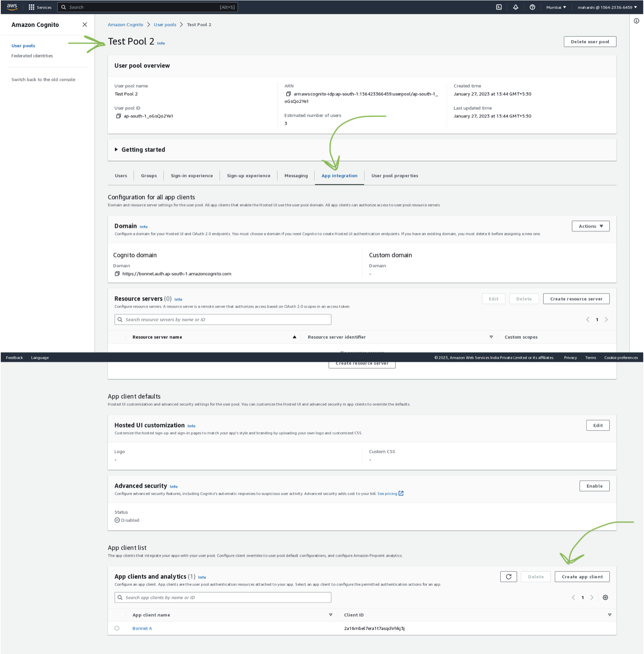Edit the Hosted UI customization
The height and width of the screenshot is (654, 644).
pos(598,425)
